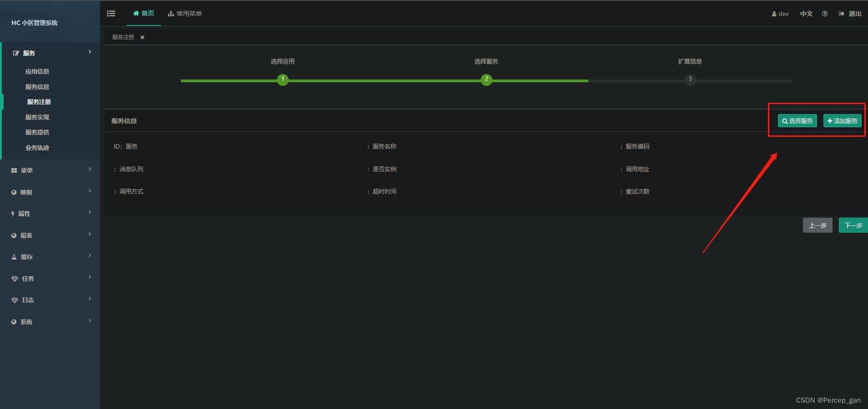This screenshot has height=409, width=868.
Task: Click the 扩展信息 step label
Action: tap(690, 61)
